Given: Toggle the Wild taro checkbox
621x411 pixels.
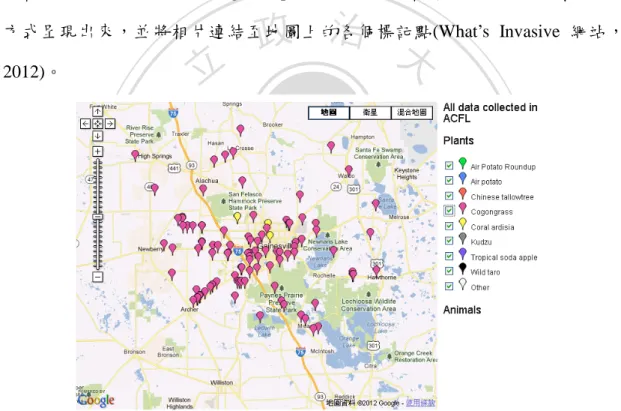Looking at the screenshot, I should 449,271.
